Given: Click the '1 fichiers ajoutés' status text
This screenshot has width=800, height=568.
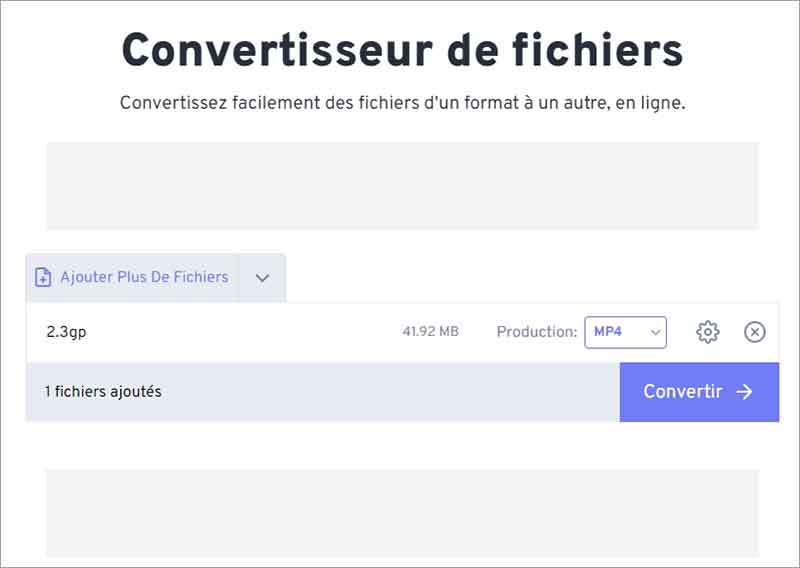Looking at the screenshot, I should [x=103, y=392].
